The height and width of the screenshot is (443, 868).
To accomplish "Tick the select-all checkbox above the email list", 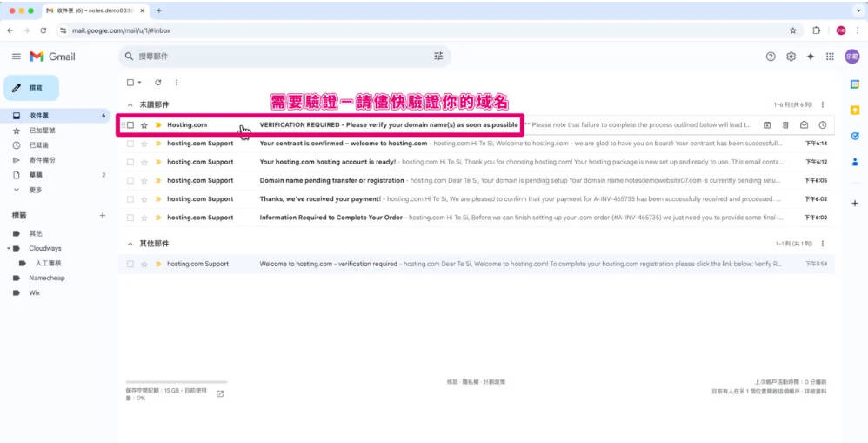I will pyautogui.click(x=130, y=83).
